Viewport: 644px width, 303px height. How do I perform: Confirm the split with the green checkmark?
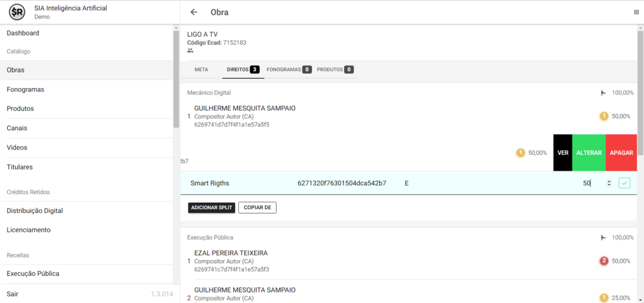(x=624, y=183)
